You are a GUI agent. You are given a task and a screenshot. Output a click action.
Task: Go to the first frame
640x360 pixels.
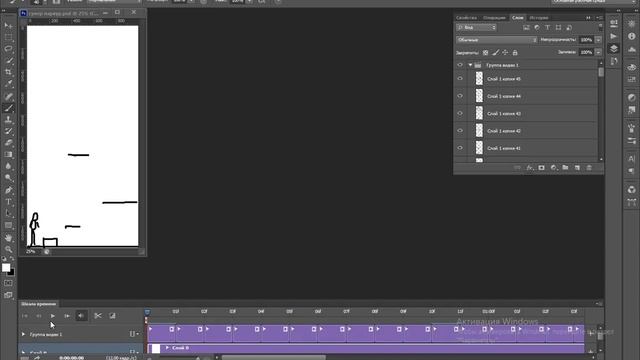(24, 316)
